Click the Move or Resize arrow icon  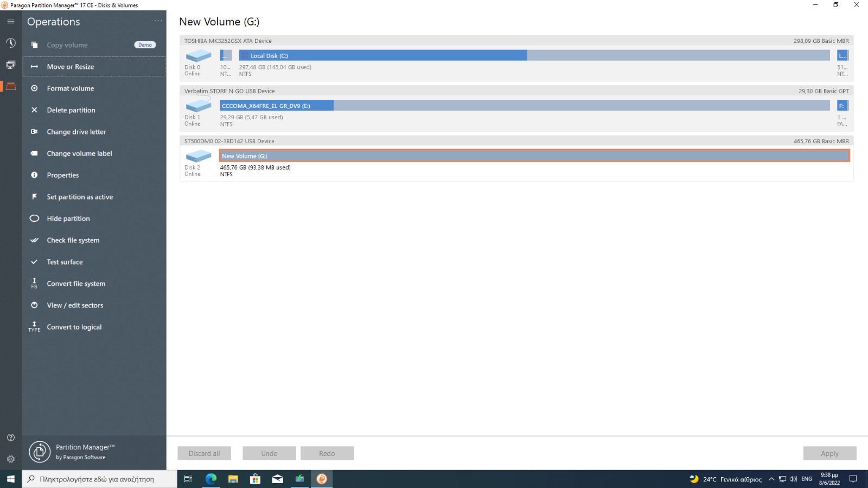[x=34, y=67]
